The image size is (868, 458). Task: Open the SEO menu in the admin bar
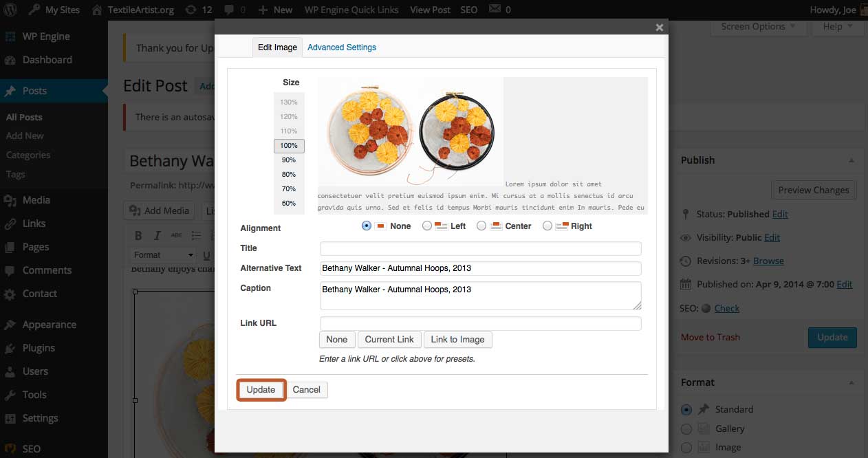coord(468,10)
